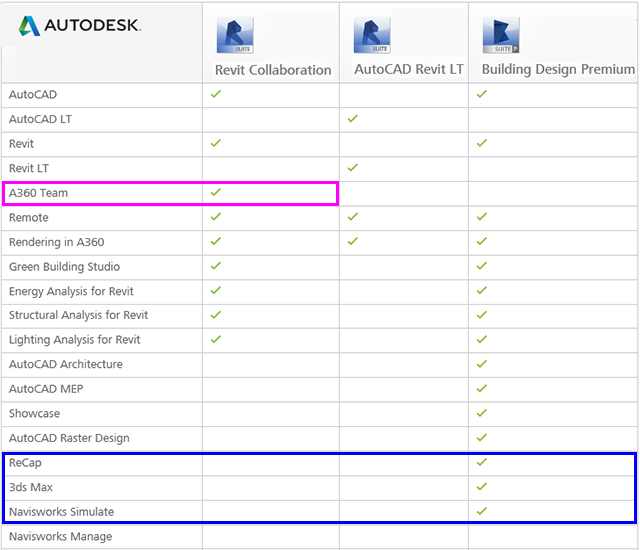This screenshot has width=640, height=550.
Task: Click the AutoCAD Architecture row checkmark
Action: pos(482,364)
